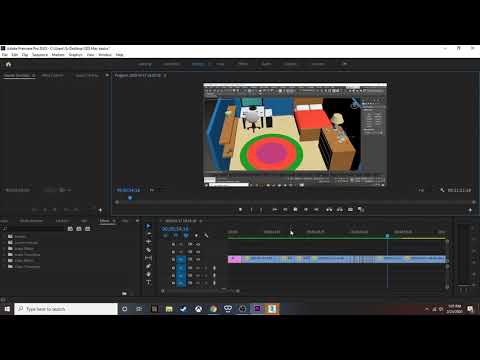The image size is (480, 360).
Task: Filter Effects by Accelerated Effects icon
Action: tap(70, 229)
